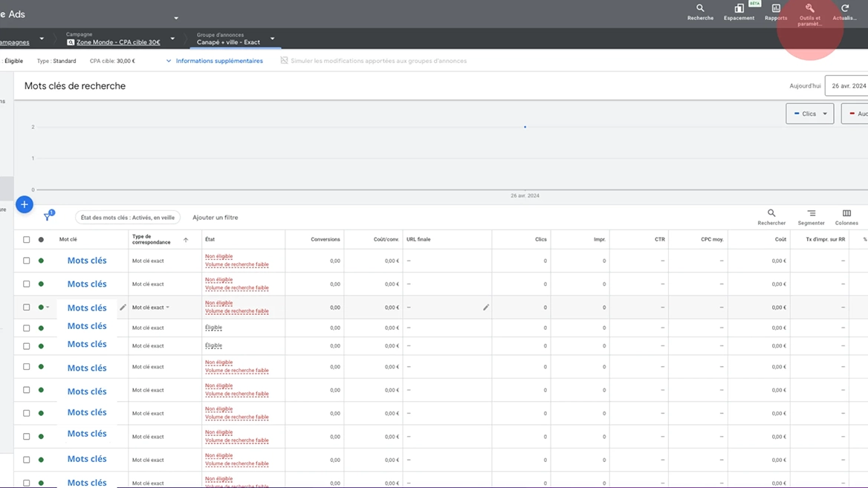Click search icon before campaign name Zone Monde
The image size is (868, 488).
71,42
